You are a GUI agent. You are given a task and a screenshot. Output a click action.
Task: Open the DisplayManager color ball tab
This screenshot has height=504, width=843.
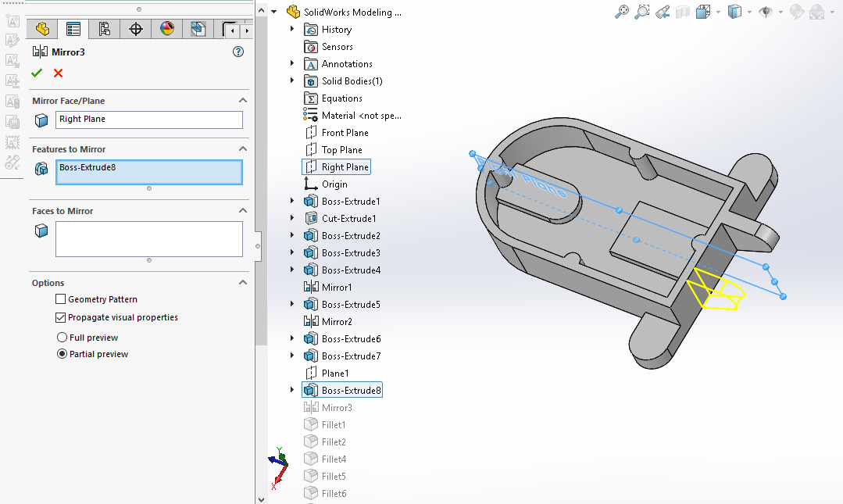pos(166,30)
